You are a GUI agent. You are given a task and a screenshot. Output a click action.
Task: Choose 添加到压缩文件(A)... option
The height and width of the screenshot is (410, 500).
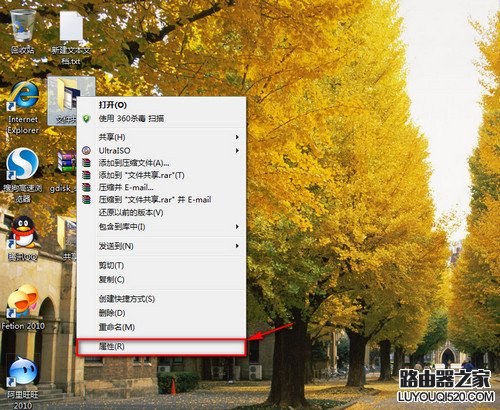tap(162, 163)
